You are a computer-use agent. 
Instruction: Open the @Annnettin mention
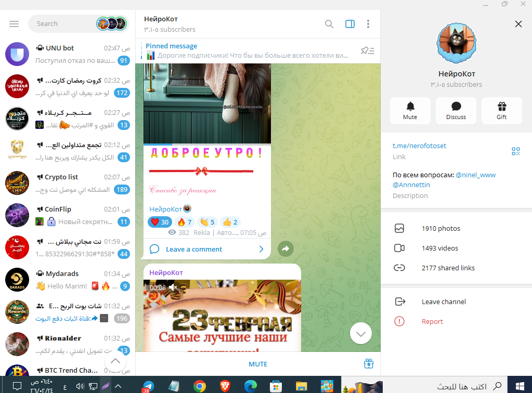coord(411,185)
